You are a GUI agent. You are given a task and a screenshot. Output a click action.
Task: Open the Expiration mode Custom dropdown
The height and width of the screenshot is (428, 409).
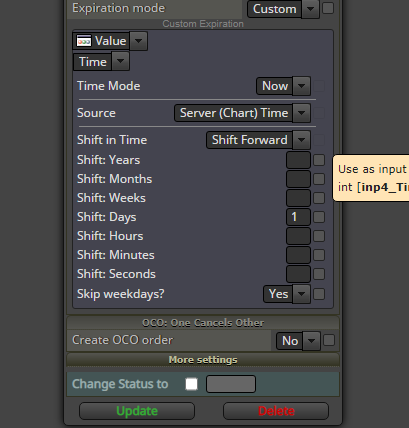point(283,9)
